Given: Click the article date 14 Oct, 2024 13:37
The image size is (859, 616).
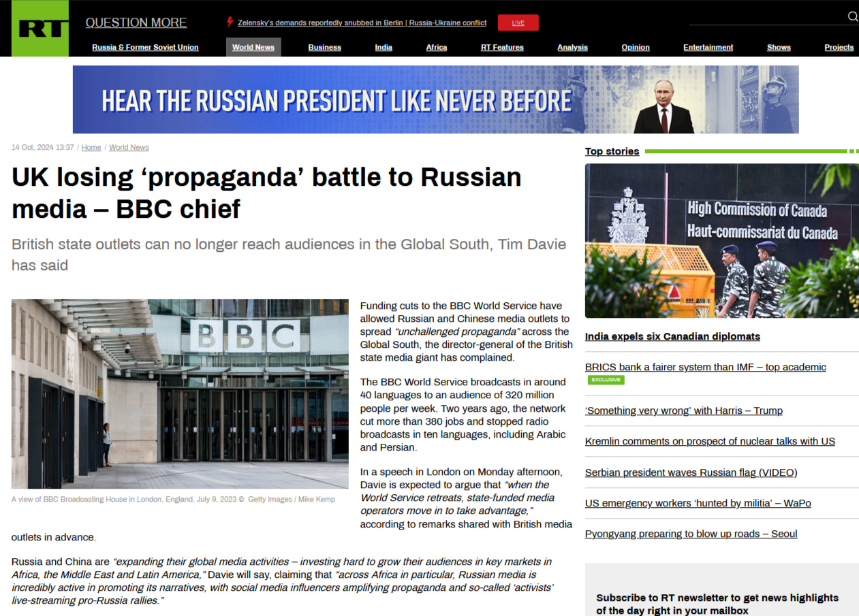Looking at the screenshot, I should 43,147.
